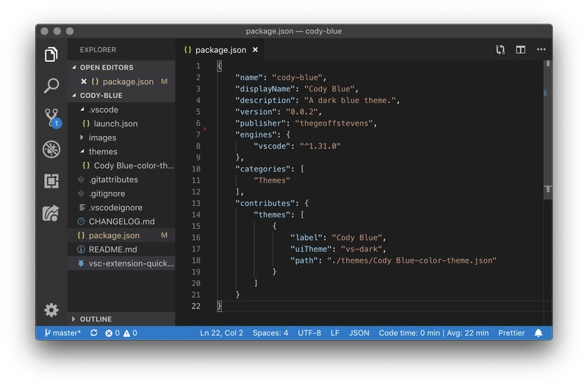Open the Explorer view in activity bar
This screenshot has width=588, height=387.
[x=51, y=54]
